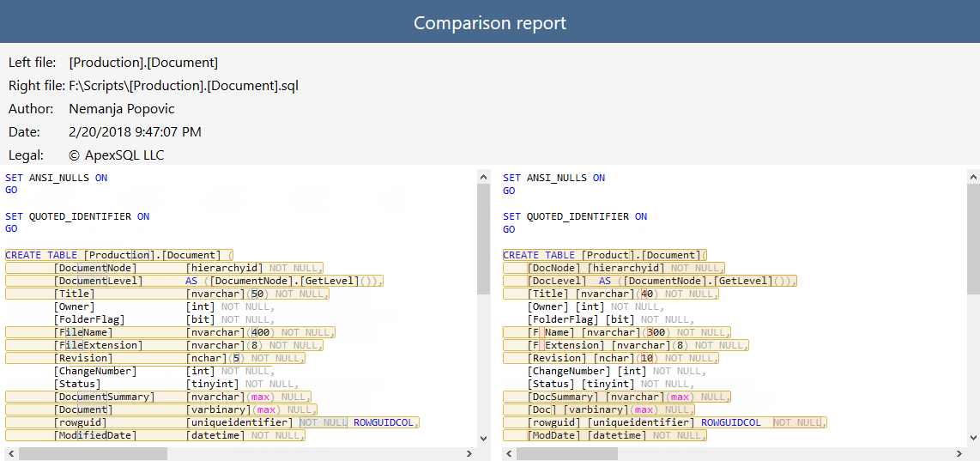Click the '[Doc]' varbinary(max) line
This screenshot has height=461, width=980.
tap(599, 409)
